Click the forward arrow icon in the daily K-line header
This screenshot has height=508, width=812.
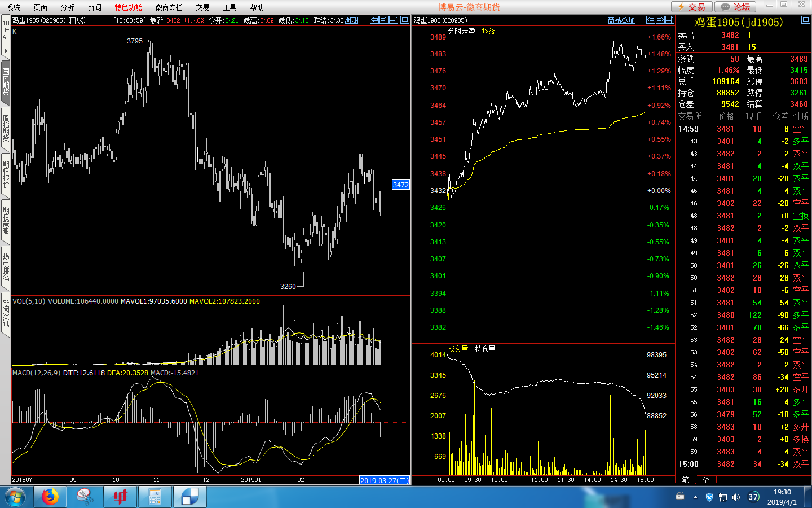(x=384, y=20)
